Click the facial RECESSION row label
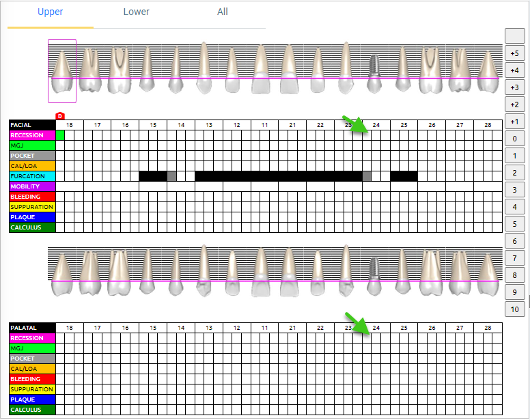The height and width of the screenshot is (420, 530). coord(32,135)
